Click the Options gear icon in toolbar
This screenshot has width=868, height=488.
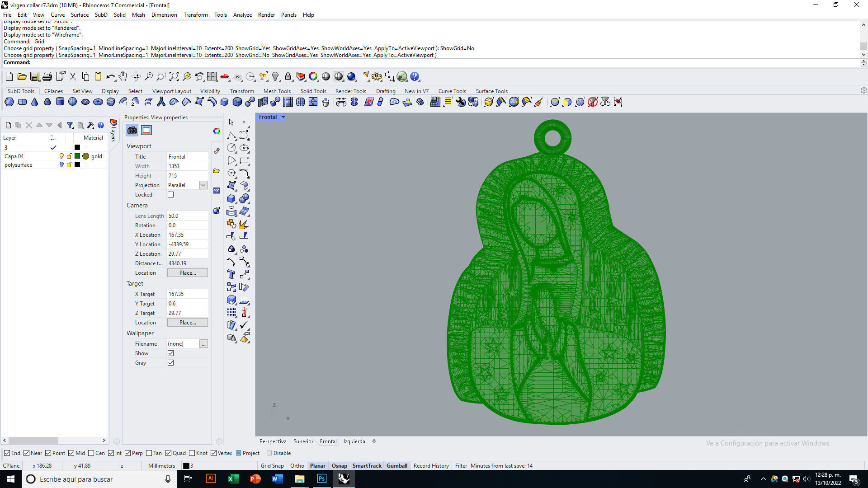coord(377,76)
